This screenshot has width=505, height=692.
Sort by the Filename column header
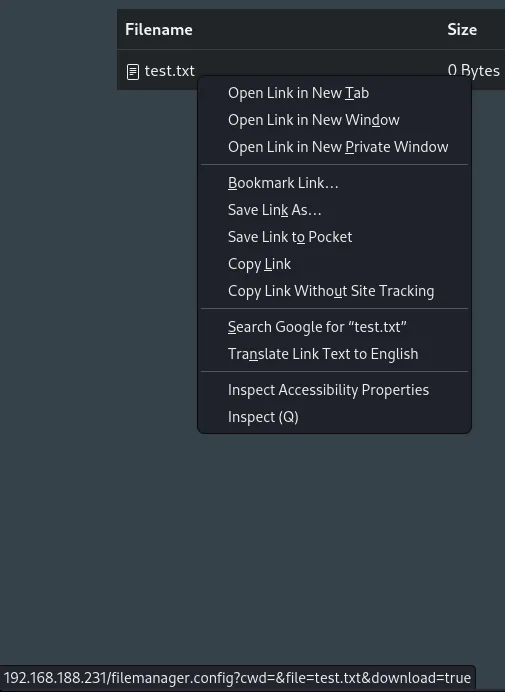coord(158,30)
